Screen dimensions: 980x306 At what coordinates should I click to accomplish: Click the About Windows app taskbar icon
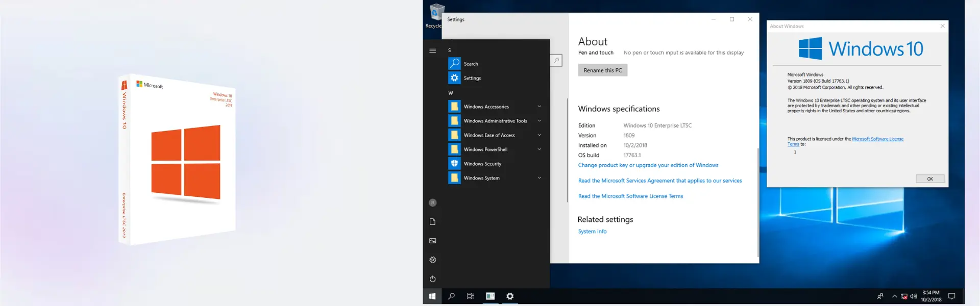coord(490,296)
